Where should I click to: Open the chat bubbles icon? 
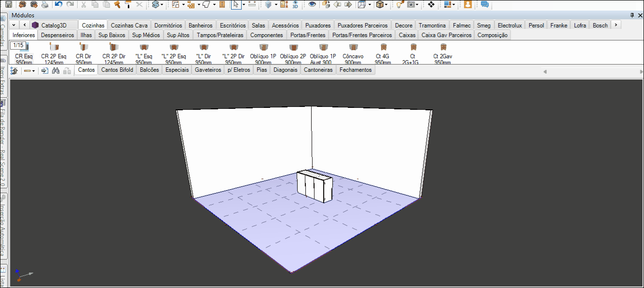[x=485, y=4]
